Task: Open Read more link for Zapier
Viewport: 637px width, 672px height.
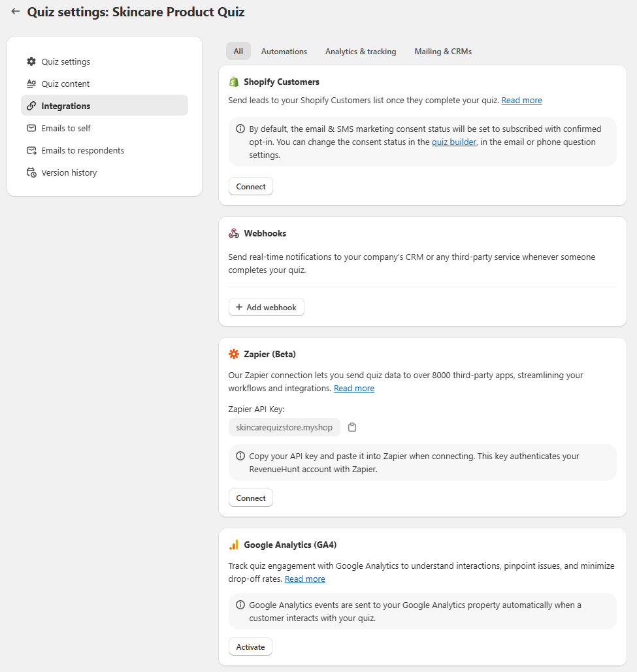Action: pos(354,389)
